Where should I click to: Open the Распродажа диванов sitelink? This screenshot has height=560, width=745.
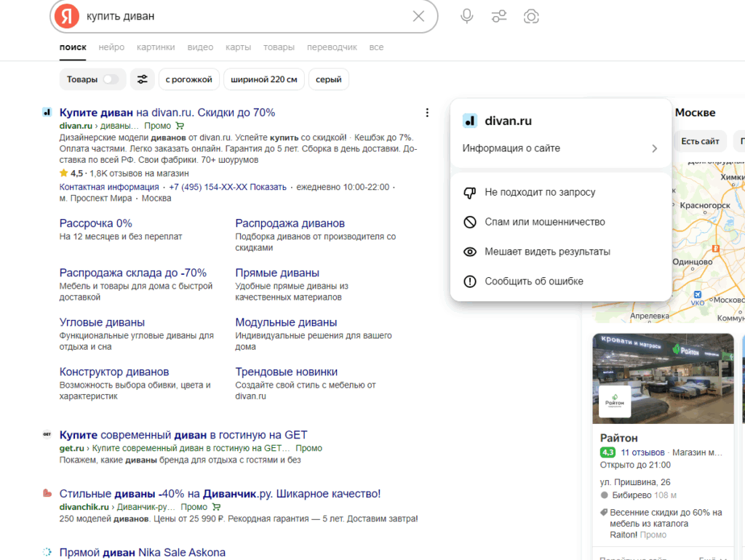click(290, 223)
